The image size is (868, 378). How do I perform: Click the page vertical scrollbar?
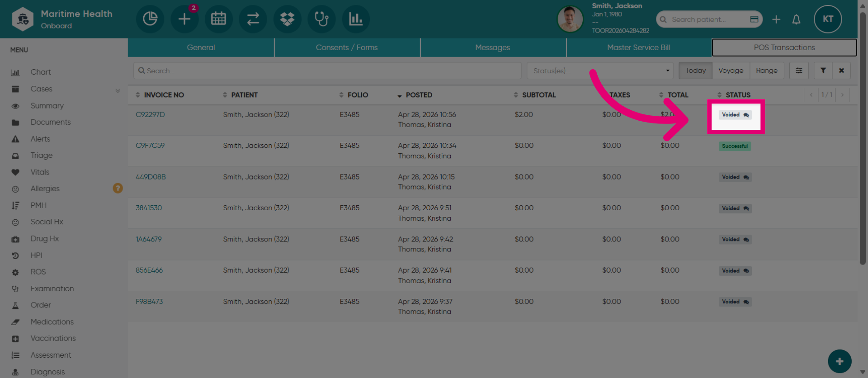point(863,138)
